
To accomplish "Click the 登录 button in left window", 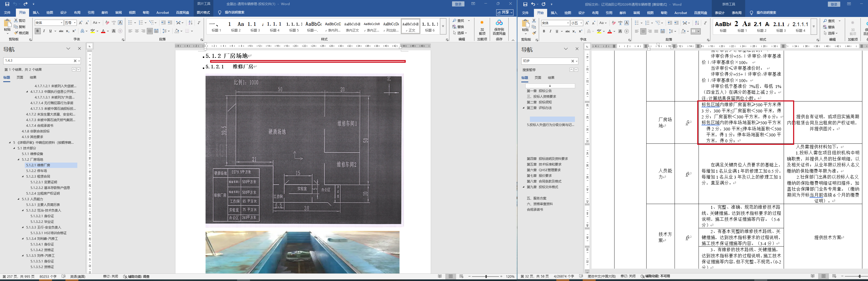I will [x=458, y=4].
